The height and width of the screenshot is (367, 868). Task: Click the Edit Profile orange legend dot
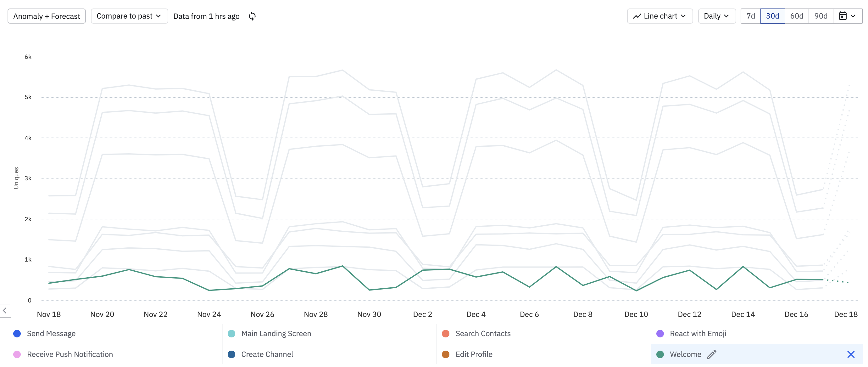pos(445,354)
